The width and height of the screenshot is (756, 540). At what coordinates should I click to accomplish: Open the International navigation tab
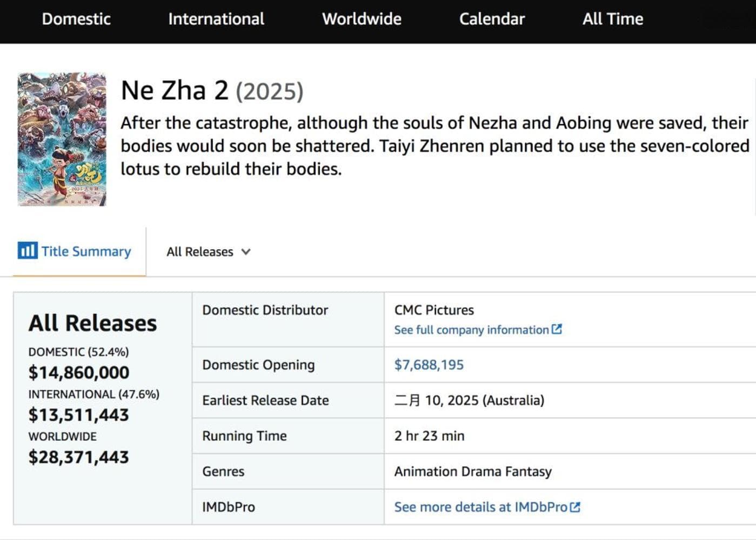tap(216, 19)
